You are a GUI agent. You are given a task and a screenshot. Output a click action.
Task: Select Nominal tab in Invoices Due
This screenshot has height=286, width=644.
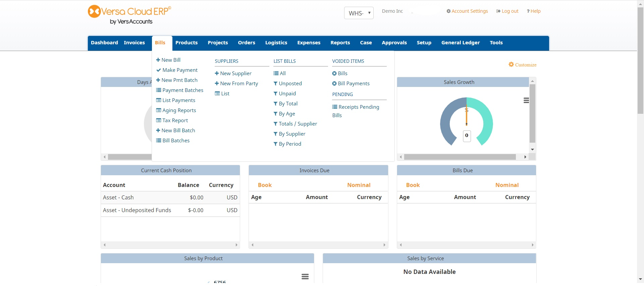[x=359, y=185]
